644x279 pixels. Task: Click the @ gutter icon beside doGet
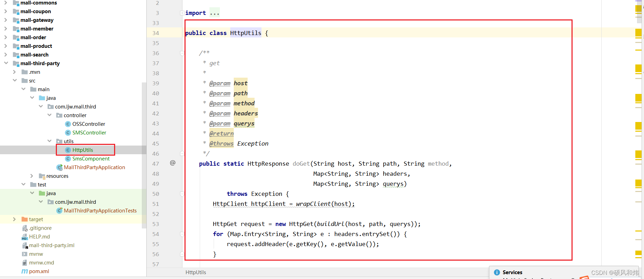173,163
